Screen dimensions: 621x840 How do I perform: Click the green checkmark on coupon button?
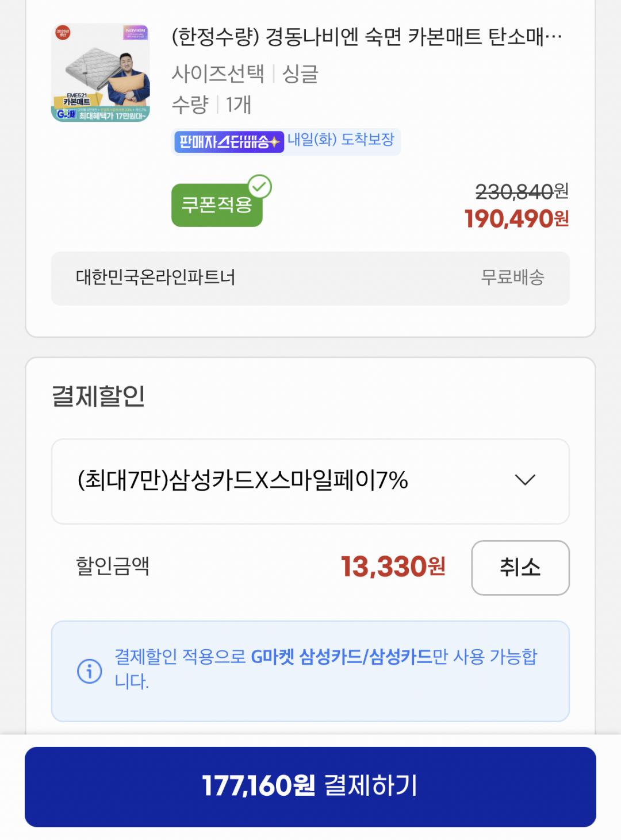click(x=260, y=187)
